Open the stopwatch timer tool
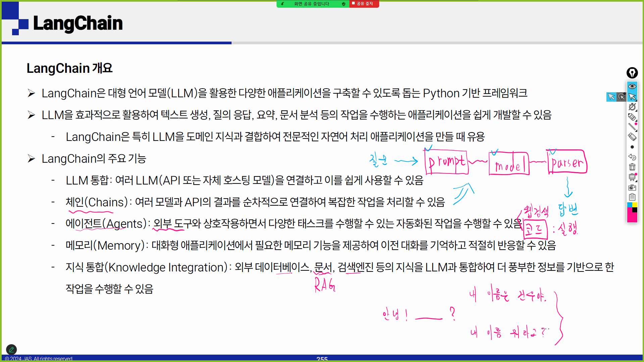 [632, 107]
